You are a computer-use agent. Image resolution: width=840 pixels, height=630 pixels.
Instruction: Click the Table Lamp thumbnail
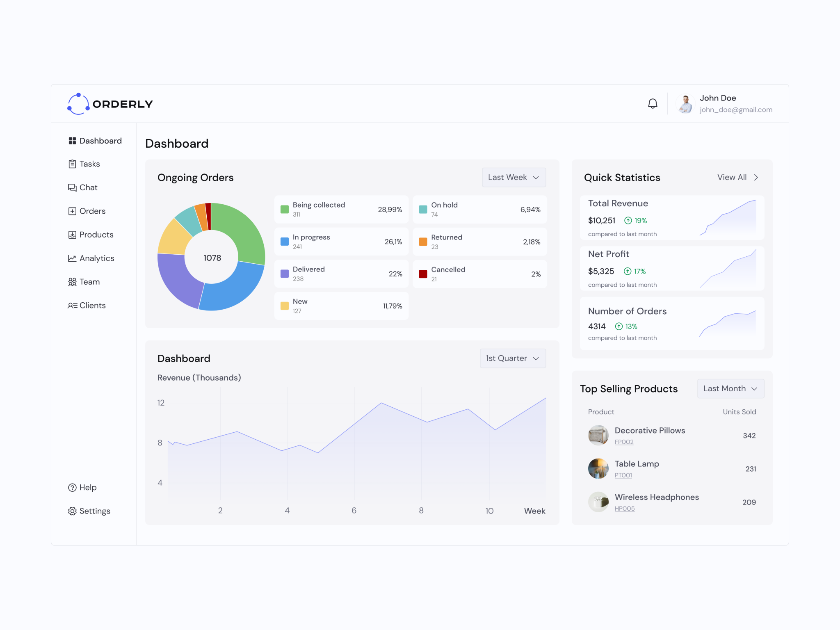[x=598, y=468]
